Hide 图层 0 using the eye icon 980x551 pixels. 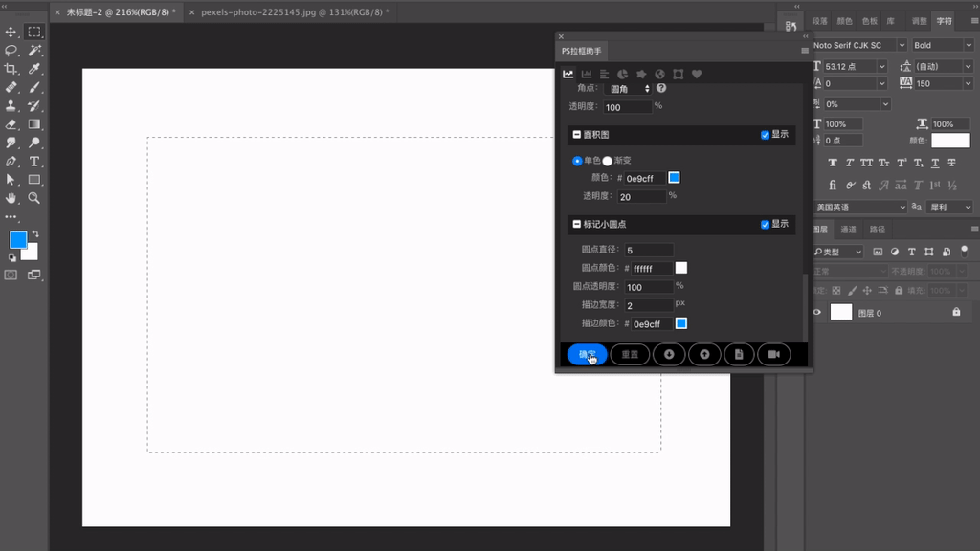pyautogui.click(x=817, y=313)
